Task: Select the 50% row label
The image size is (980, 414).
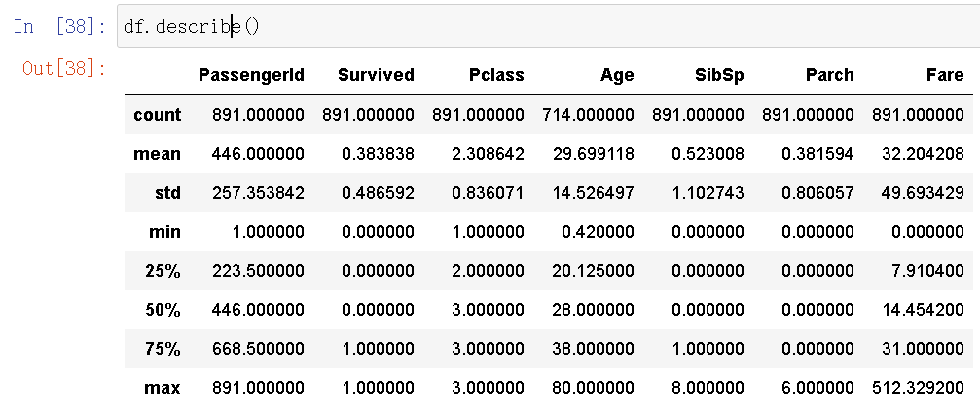Action: (x=163, y=310)
